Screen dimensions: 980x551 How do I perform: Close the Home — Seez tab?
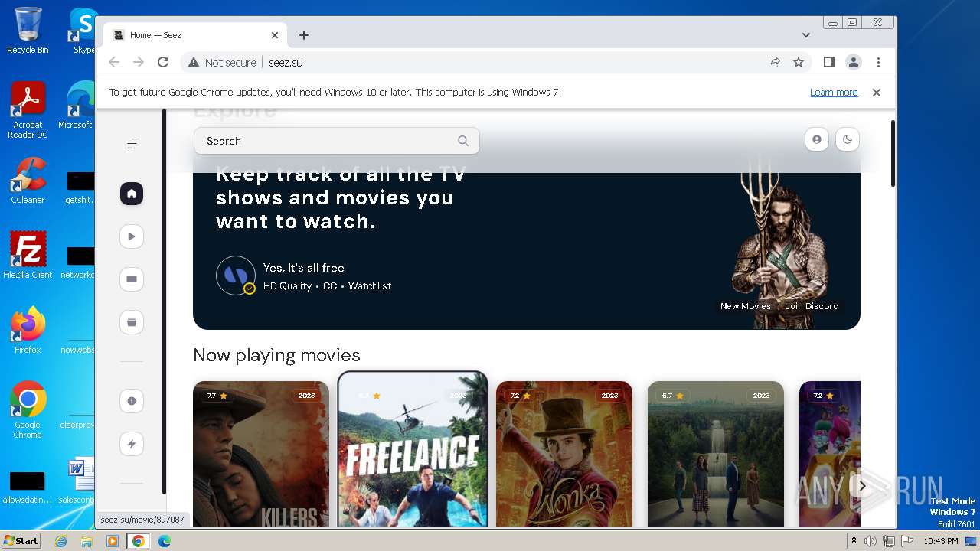[275, 35]
